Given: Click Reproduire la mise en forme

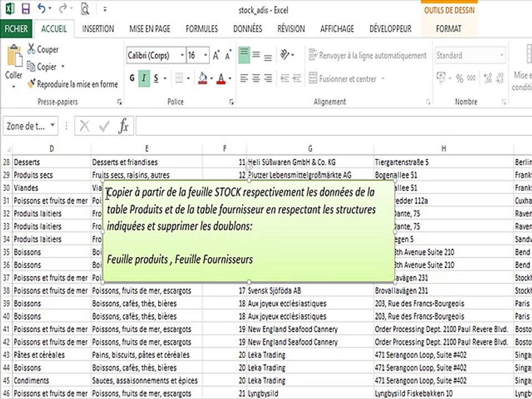Looking at the screenshot, I should pyautogui.click(x=73, y=84).
